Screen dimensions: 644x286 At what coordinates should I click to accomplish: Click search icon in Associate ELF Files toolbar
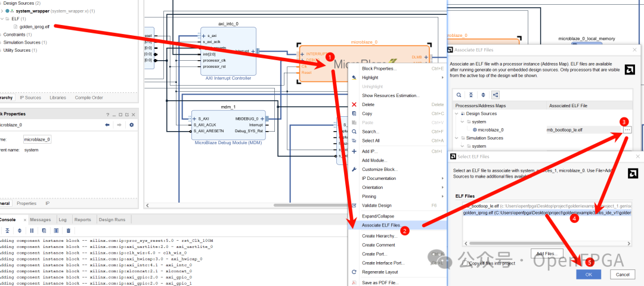coord(459,95)
